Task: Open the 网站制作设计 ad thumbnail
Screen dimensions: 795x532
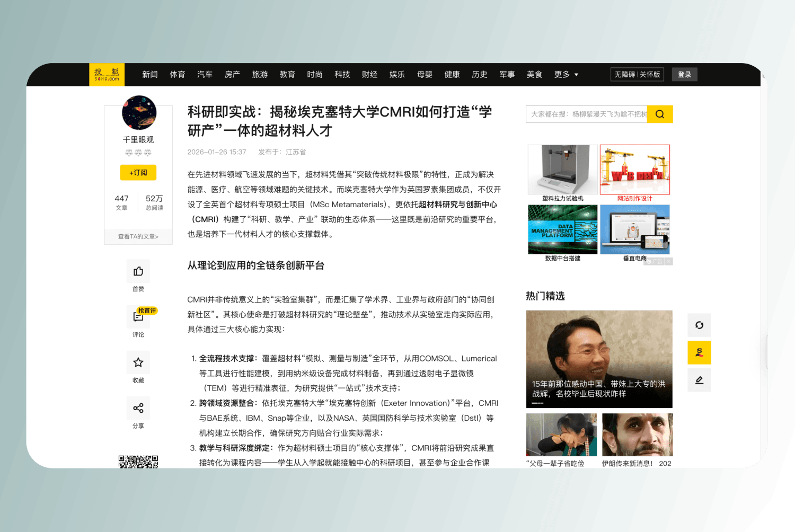Action: (x=635, y=170)
